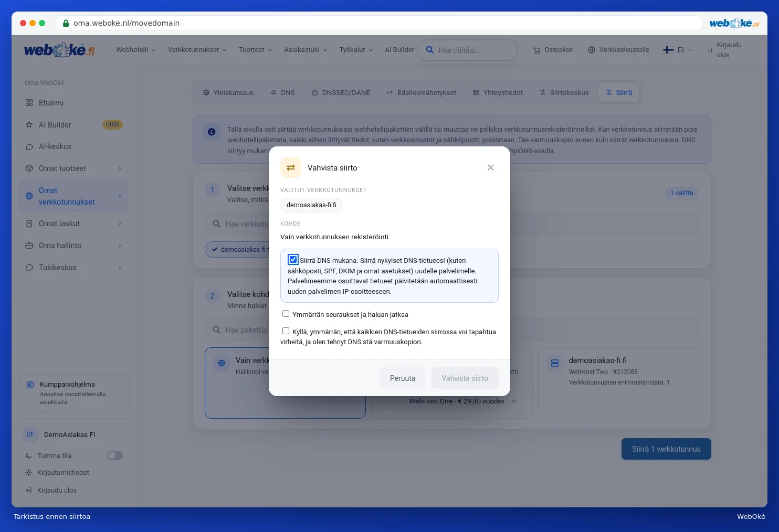The height and width of the screenshot is (532, 779).
Task: Click the Vahvista siirto button
Action: tap(465, 378)
